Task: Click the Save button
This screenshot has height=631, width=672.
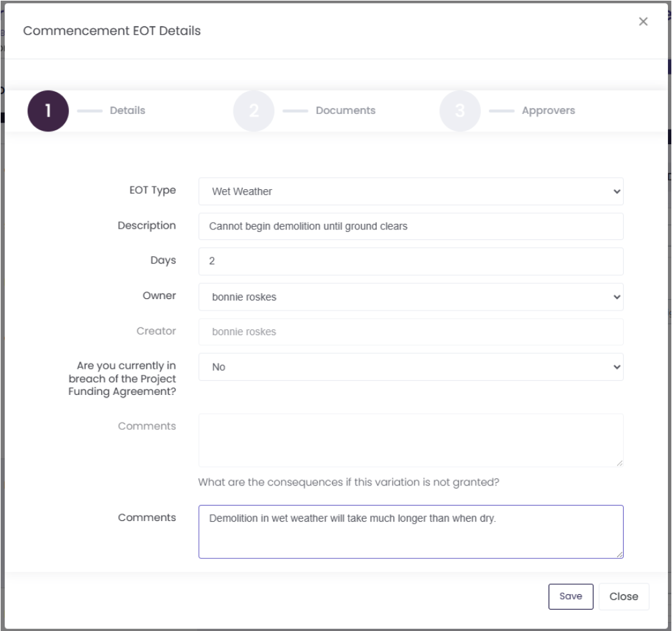Action: pyautogui.click(x=571, y=596)
